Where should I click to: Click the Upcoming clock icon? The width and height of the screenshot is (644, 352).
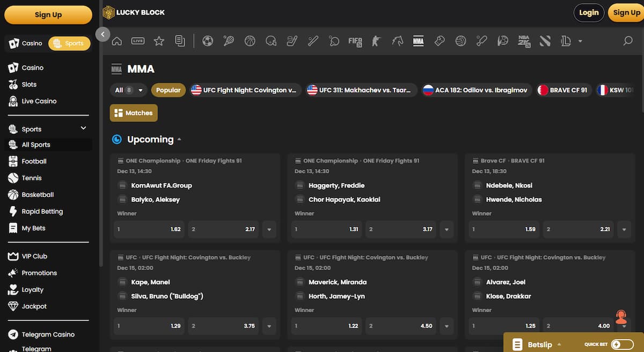pos(116,140)
